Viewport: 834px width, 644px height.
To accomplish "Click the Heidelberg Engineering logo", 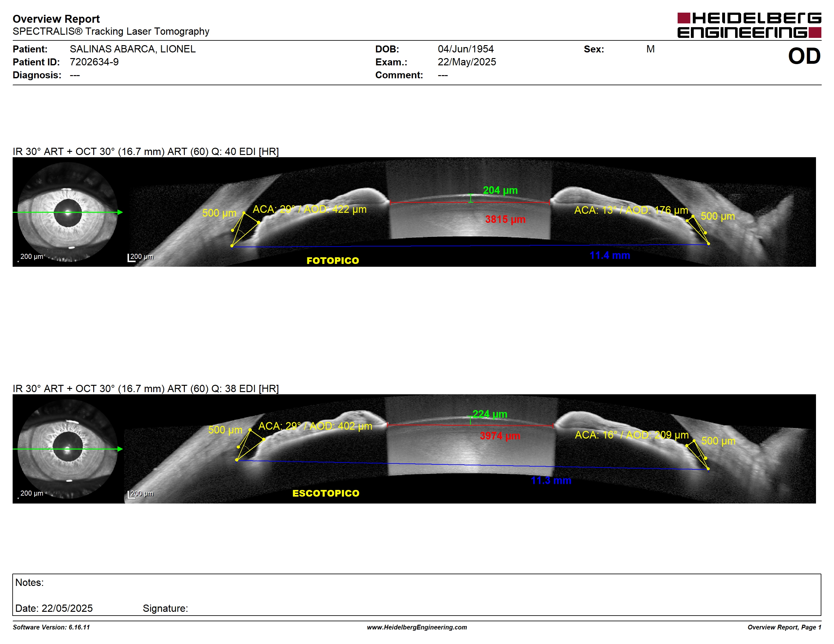I will coord(749,25).
